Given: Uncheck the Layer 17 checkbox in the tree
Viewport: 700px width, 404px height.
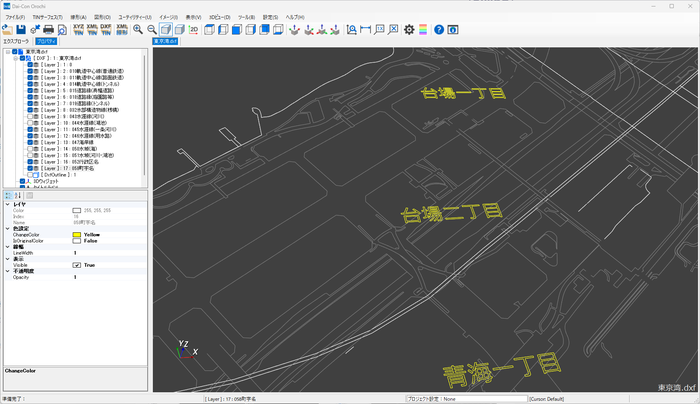Looking at the screenshot, I should point(30,168).
